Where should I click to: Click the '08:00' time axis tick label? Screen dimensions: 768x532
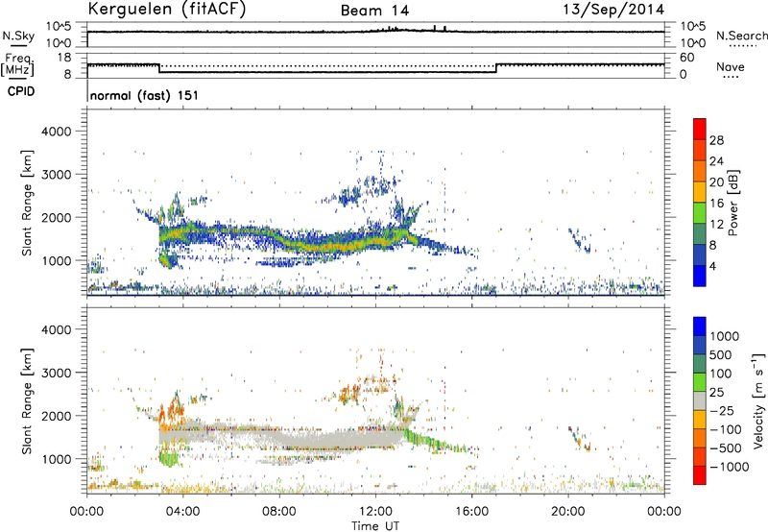[279, 512]
